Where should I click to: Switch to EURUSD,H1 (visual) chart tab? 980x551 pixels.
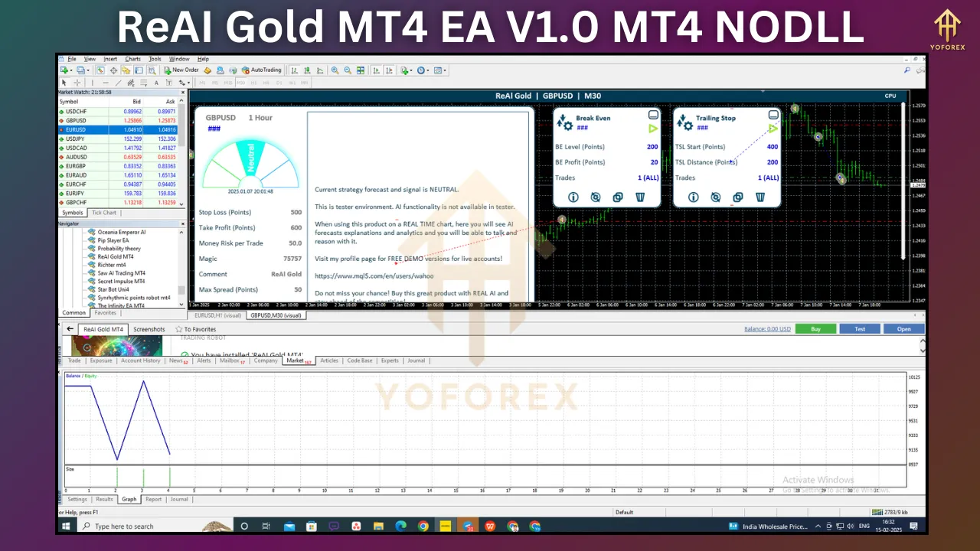coord(217,315)
